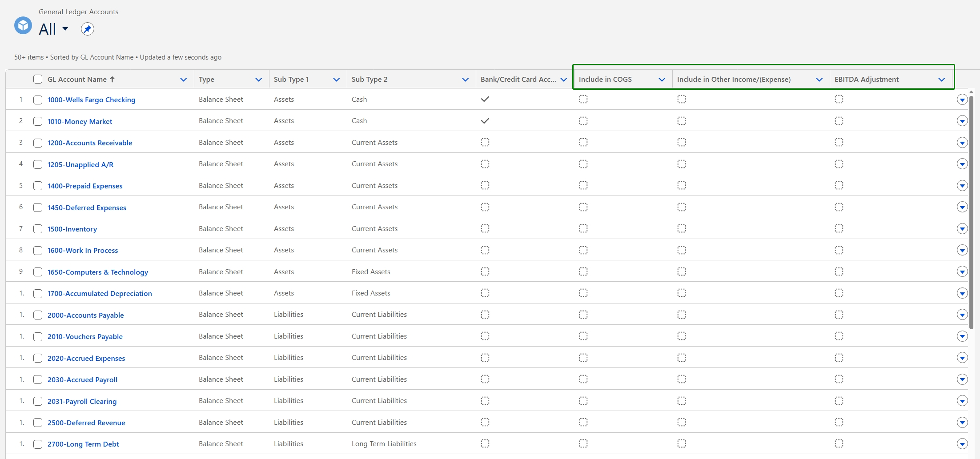Screen dimensions: 980x459
Task: Open row actions for 2500-Deferred Revenue
Action: [962, 423]
